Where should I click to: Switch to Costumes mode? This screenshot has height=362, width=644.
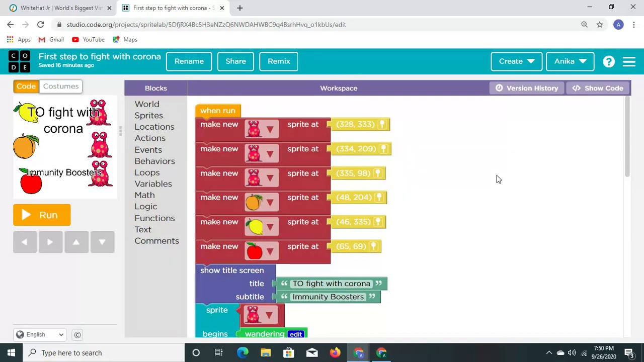pyautogui.click(x=61, y=86)
